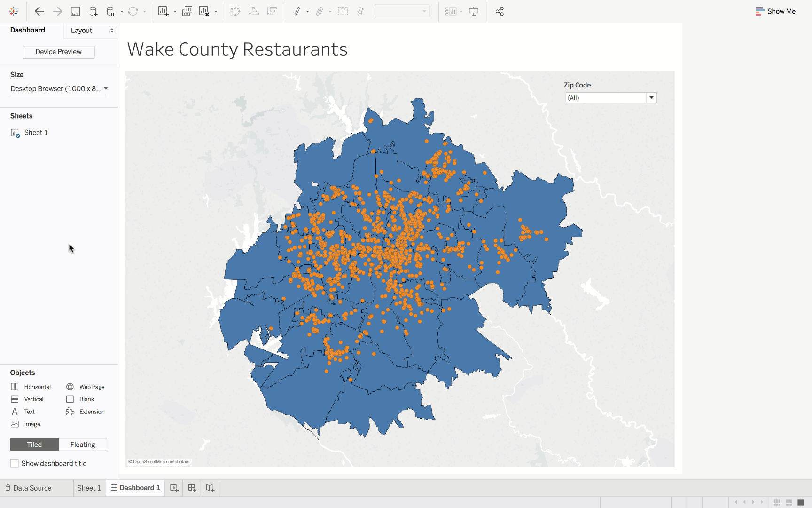The width and height of the screenshot is (812, 508).
Task: Open a new worksheet from the toolbar
Action: click(x=164, y=11)
